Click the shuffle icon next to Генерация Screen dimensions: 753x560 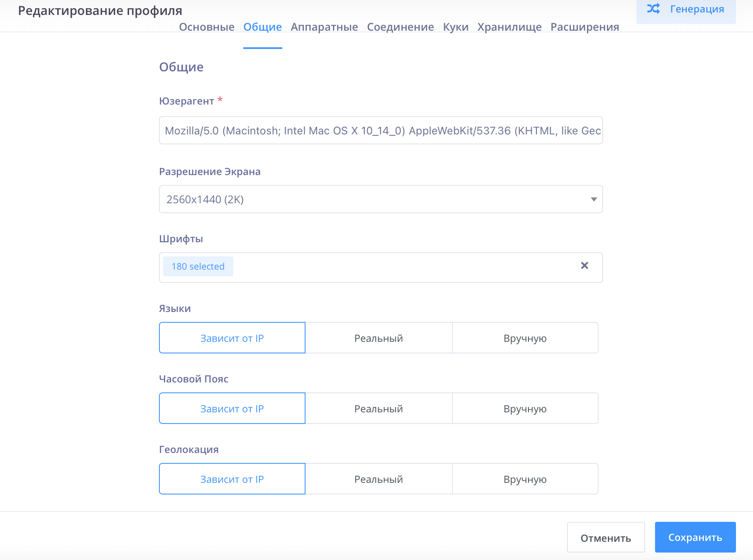pyautogui.click(x=653, y=9)
